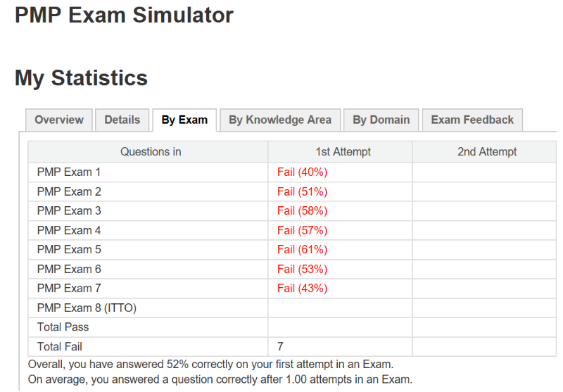Screen dimensions: 563x392
Task: Click Fail (51%) result for Exam 2
Action: [x=302, y=191]
